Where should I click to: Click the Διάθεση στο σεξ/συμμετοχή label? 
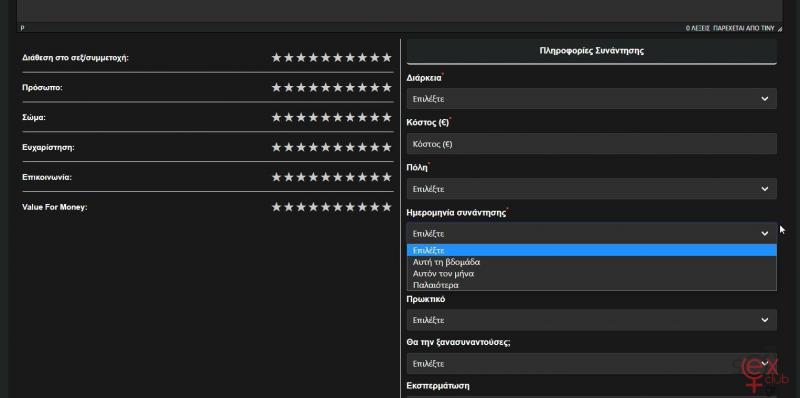point(76,58)
